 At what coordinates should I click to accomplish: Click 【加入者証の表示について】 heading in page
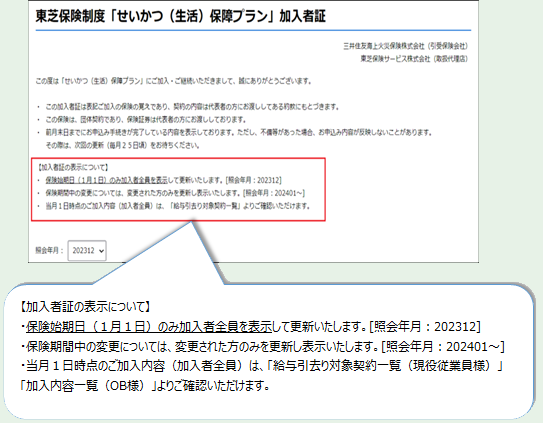click(73, 167)
